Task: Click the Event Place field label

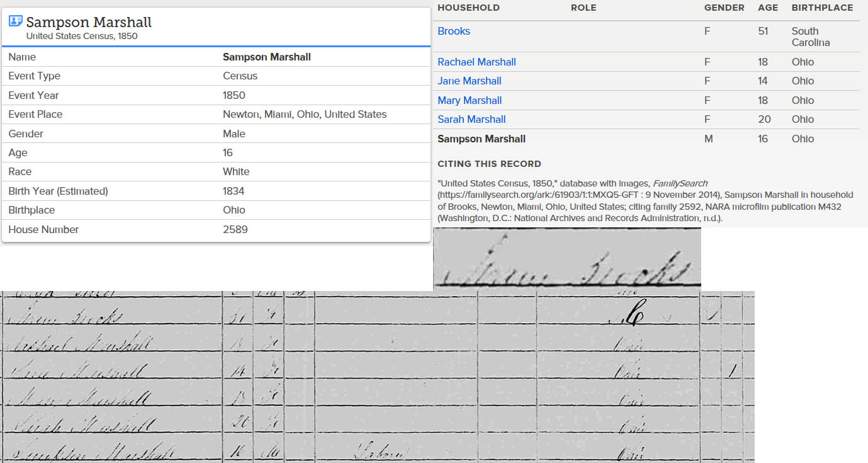Action: coord(35,114)
